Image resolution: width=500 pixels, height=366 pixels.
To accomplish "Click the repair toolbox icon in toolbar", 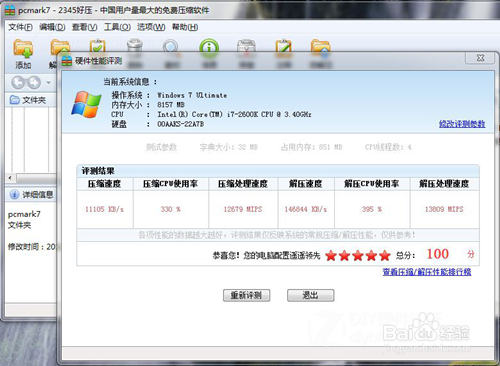I will click(x=246, y=46).
